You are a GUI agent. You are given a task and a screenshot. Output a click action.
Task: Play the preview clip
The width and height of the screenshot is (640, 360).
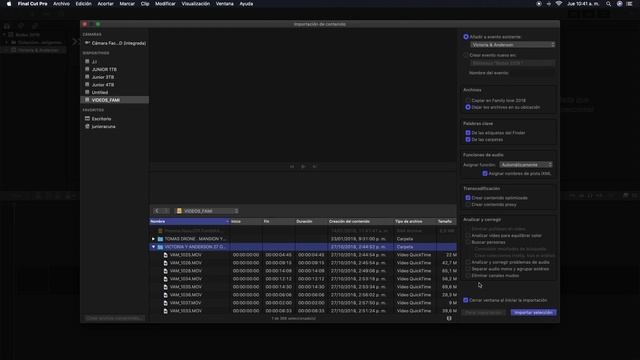coord(303,167)
